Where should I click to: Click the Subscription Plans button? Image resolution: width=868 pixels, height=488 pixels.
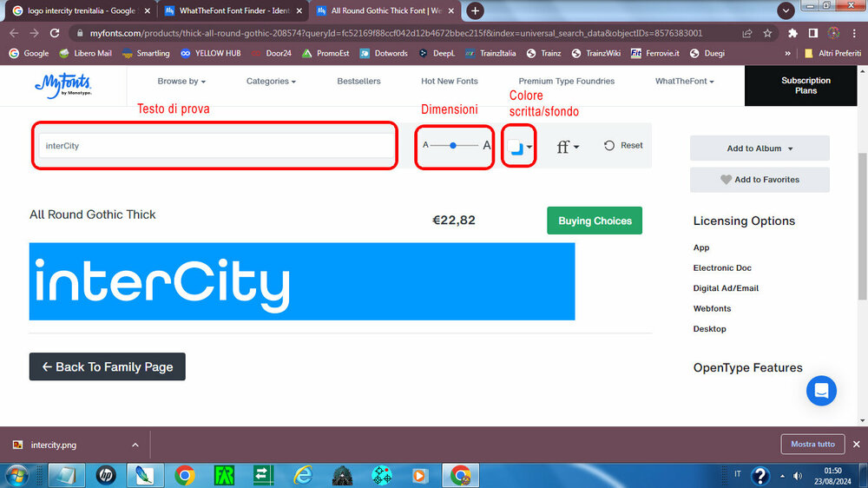800,85
